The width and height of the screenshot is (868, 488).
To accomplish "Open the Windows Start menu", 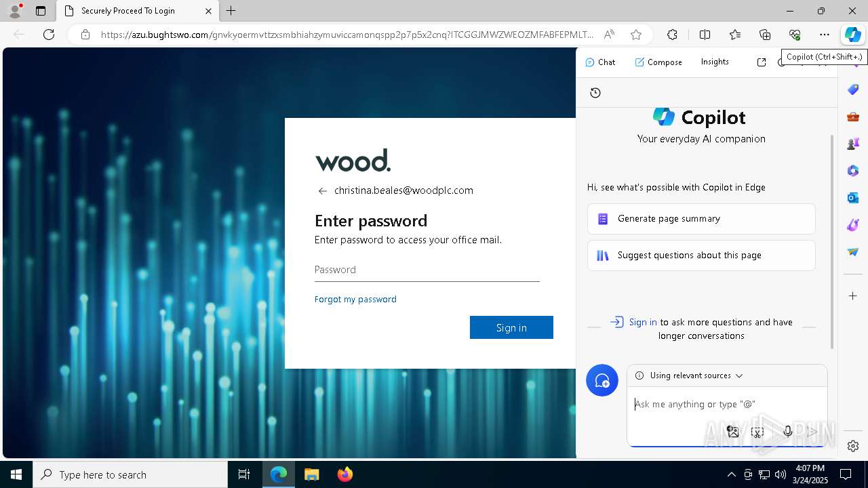I will [x=16, y=474].
